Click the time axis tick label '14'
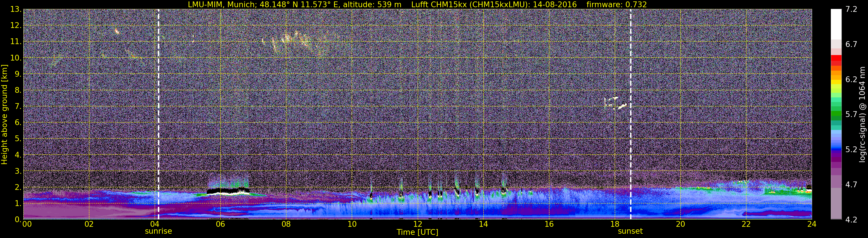The image size is (868, 238). coord(483,224)
